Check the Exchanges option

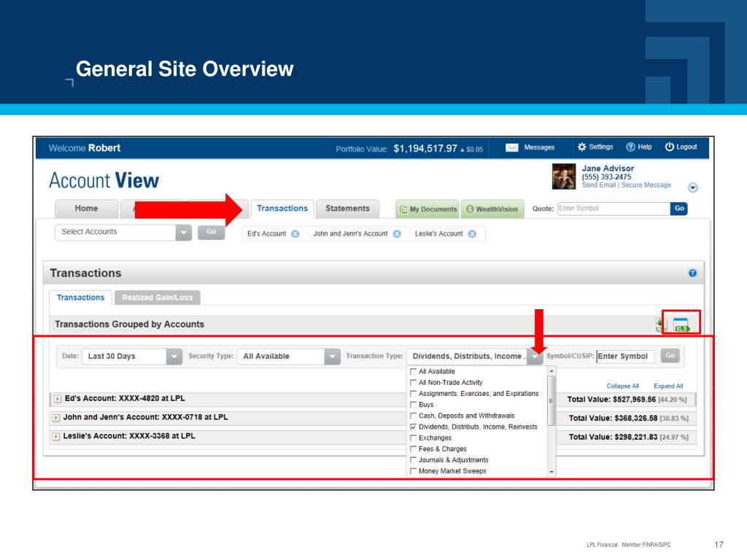pyautogui.click(x=414, y=437)
